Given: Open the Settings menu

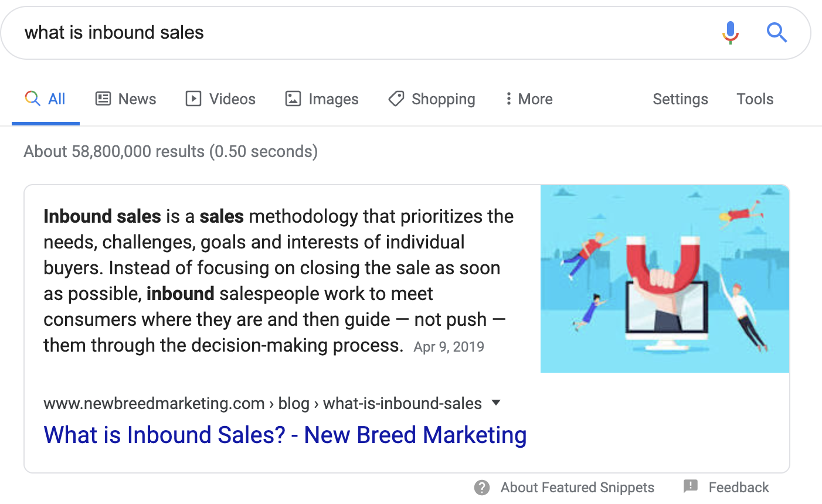Looking at the screenshot, I should (x=680, y=99).
